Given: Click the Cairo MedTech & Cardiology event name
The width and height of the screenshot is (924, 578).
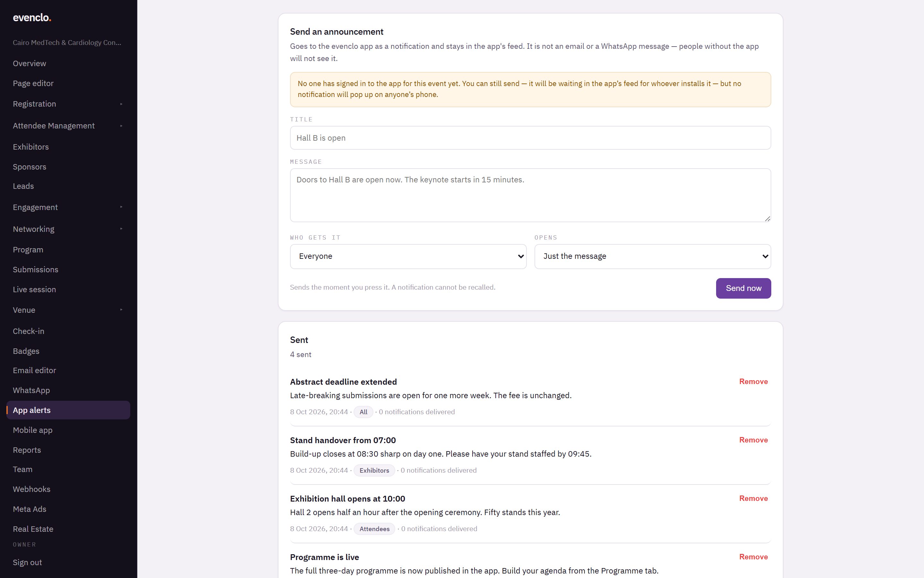Looking at the screenshot, I should pyautogui.click(x=67, y=42).
